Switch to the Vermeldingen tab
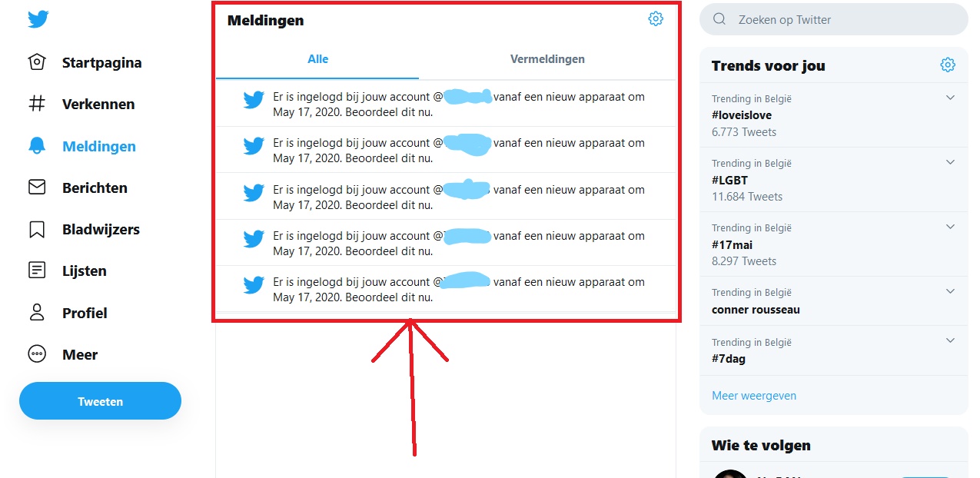 click(x=547, y=59)
